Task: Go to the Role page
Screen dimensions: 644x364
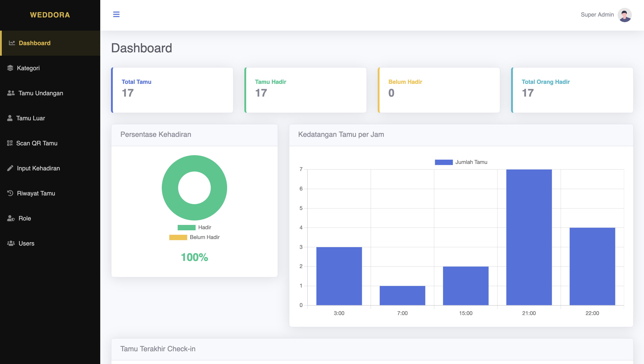Action: point(50,218)
